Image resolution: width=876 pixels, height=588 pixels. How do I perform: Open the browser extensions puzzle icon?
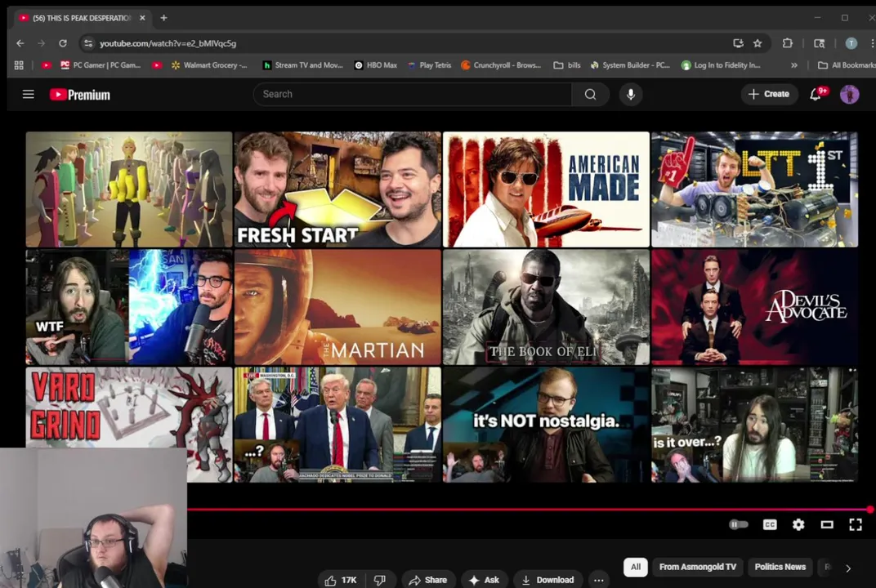[787, 43]
